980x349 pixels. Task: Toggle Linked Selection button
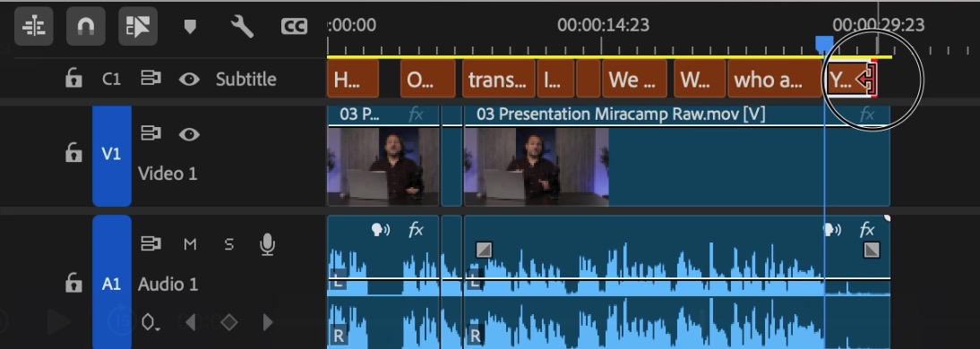(x=137, y=26)
